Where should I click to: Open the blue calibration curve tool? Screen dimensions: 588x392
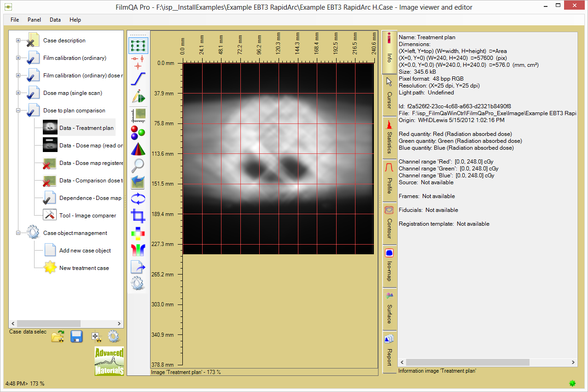click(x=138, y=79)
